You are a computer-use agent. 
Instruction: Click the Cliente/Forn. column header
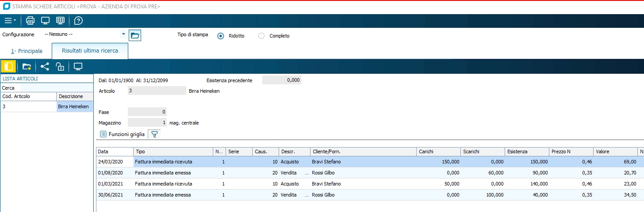(x=364, y=151)
